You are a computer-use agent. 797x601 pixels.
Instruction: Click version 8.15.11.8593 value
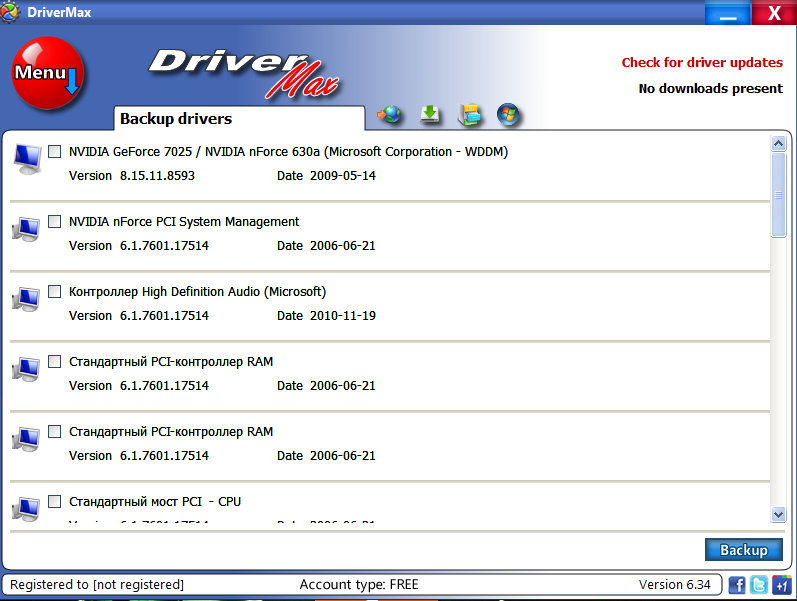[x=157, y=175]
